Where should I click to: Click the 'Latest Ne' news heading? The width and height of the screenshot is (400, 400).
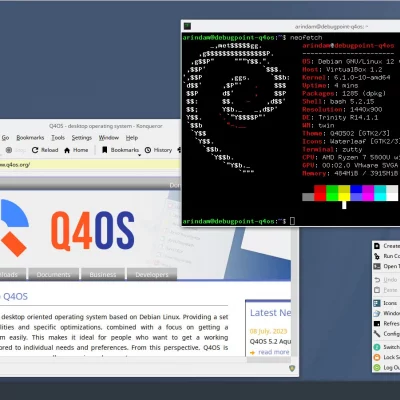270,313
